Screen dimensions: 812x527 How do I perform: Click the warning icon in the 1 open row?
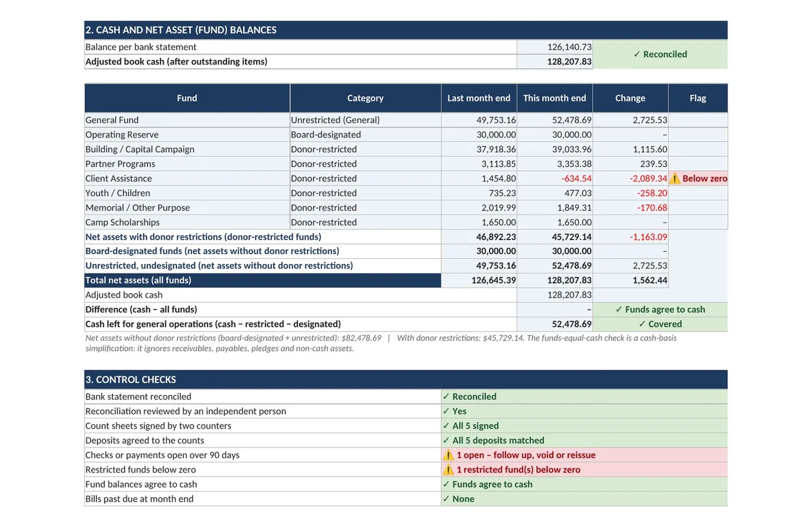tap(448, 455)
